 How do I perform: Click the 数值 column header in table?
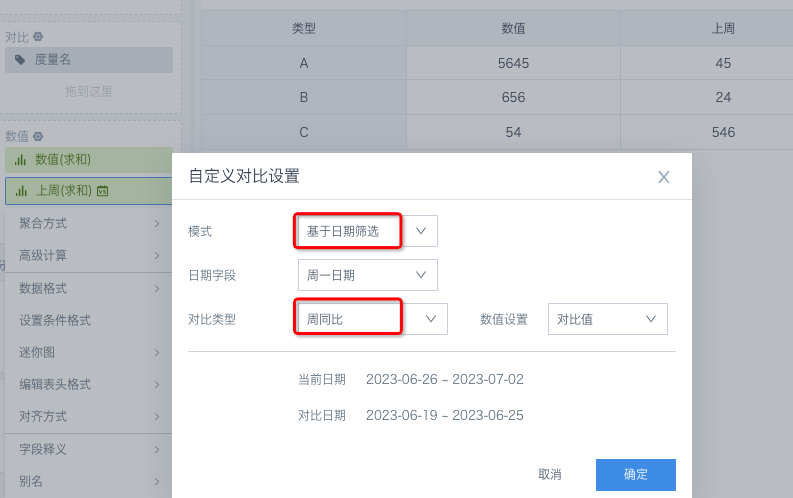point(513,28)
